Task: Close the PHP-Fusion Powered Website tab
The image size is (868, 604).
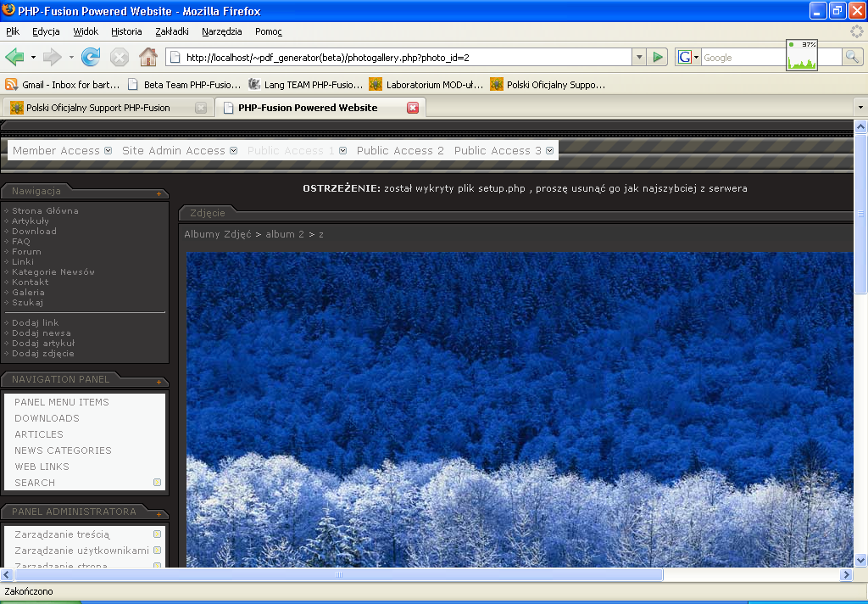Action: coord(413,108)
